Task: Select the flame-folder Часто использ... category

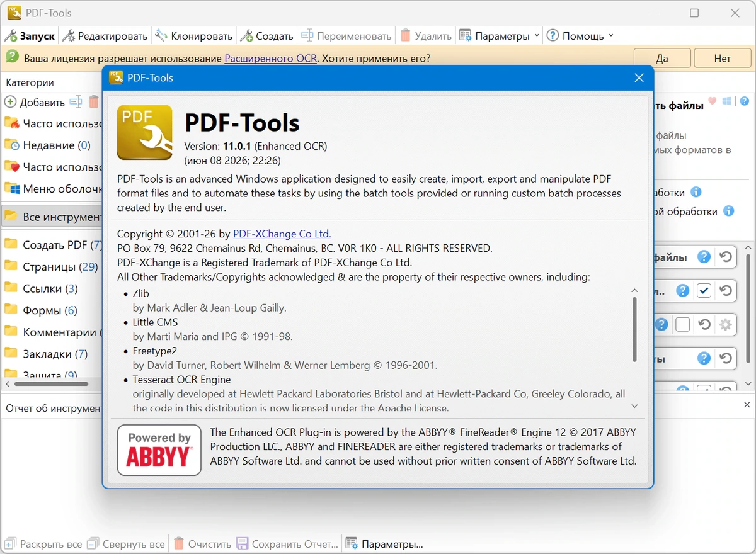Action: (52, 123)
